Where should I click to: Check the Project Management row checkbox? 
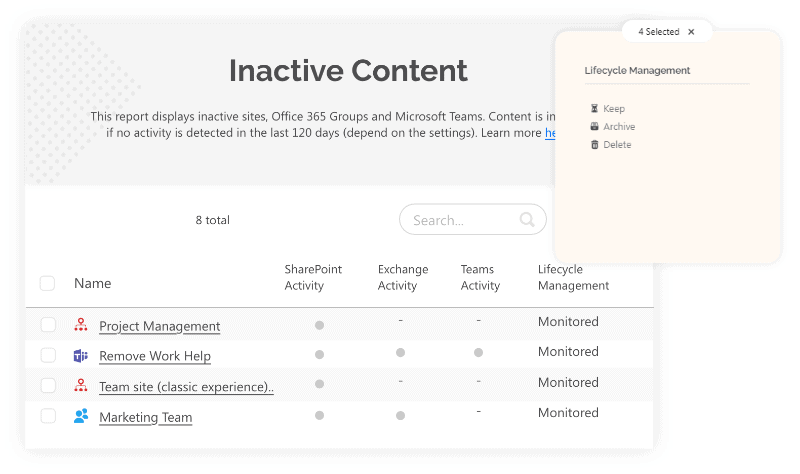48,325
